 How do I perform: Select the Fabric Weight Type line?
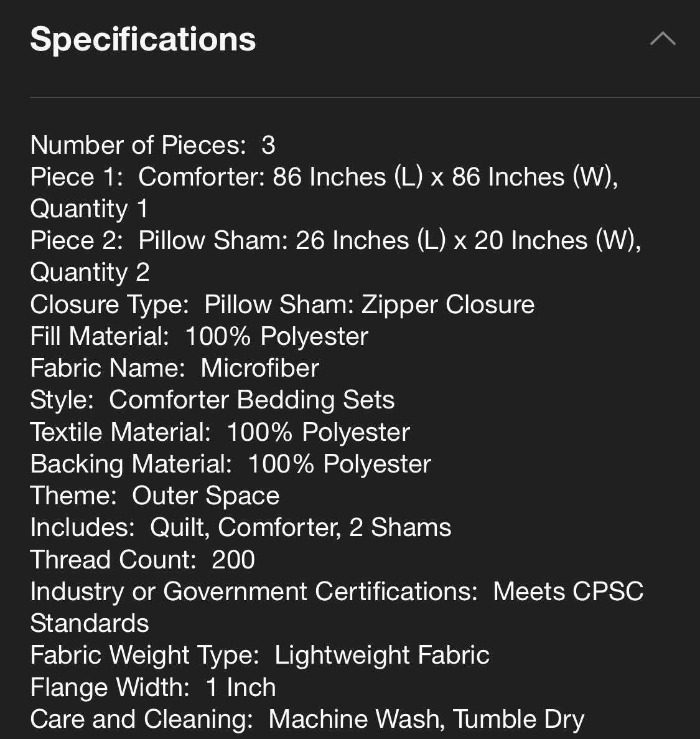point(260,656)
